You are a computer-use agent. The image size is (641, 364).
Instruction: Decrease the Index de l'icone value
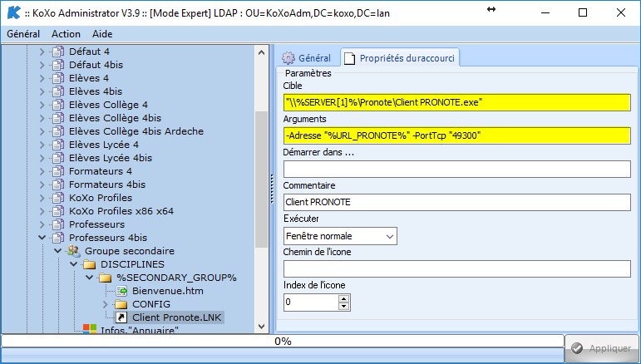click(344, 306)
